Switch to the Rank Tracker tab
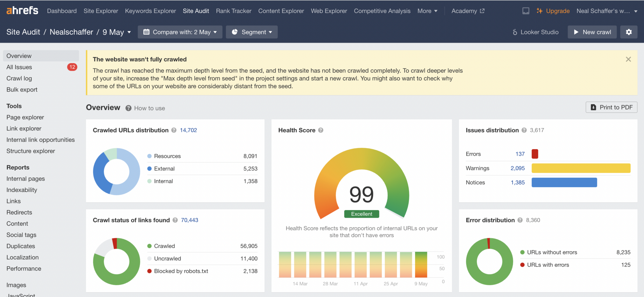This screenshot has height=297, width=644. click(x=233, y=10)
